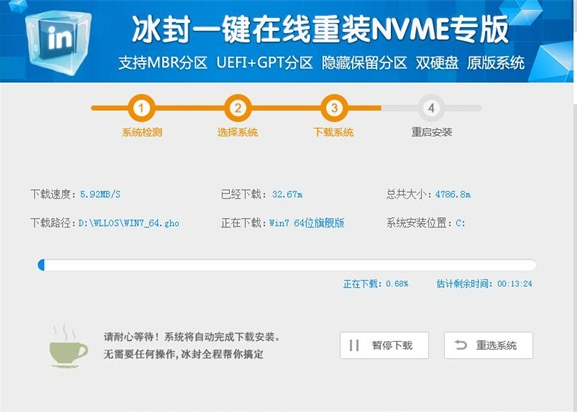Click the 无需要任何操作 message line
The image size is (577, 412).
pyautogui.click(x=184, y=354)
